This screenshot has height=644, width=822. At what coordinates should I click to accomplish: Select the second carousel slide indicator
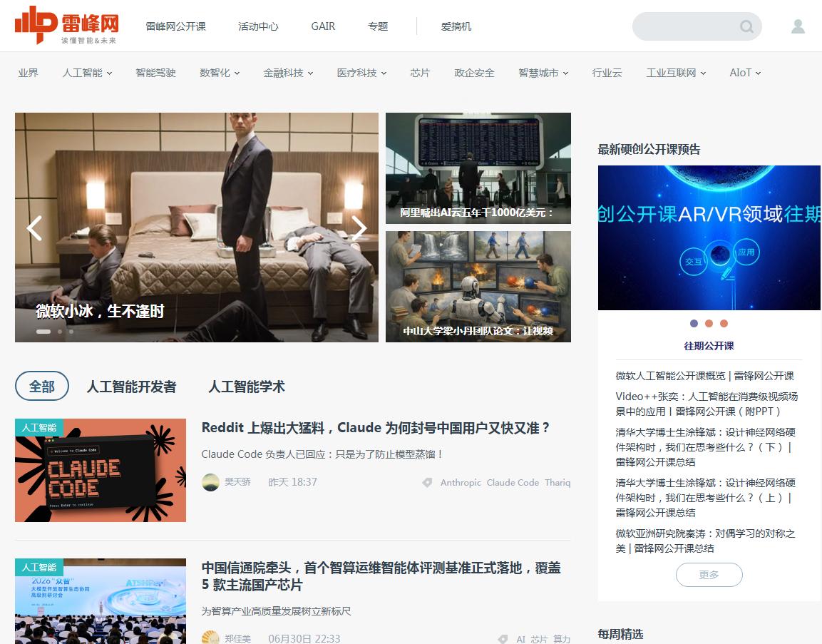click(60, 332)
